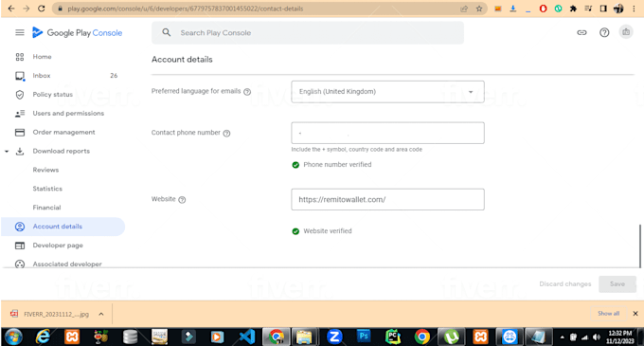Click the browser address bar URL
644x346 pixels.
point(186,9)
